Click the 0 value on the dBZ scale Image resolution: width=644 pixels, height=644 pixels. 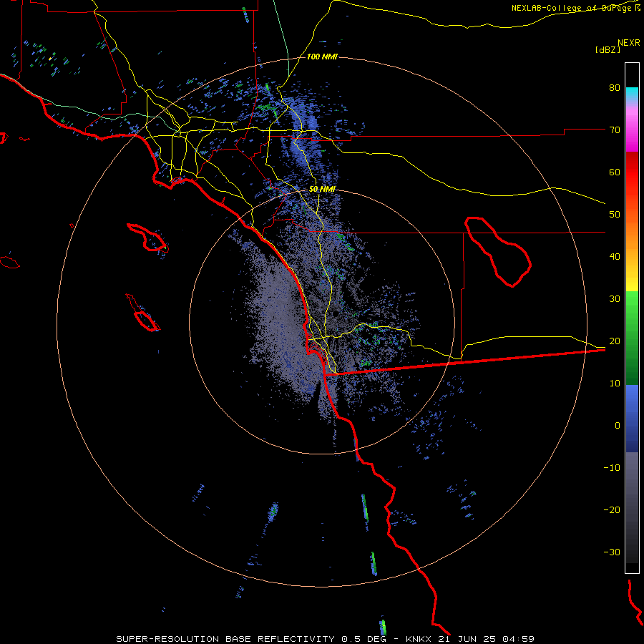618,426
